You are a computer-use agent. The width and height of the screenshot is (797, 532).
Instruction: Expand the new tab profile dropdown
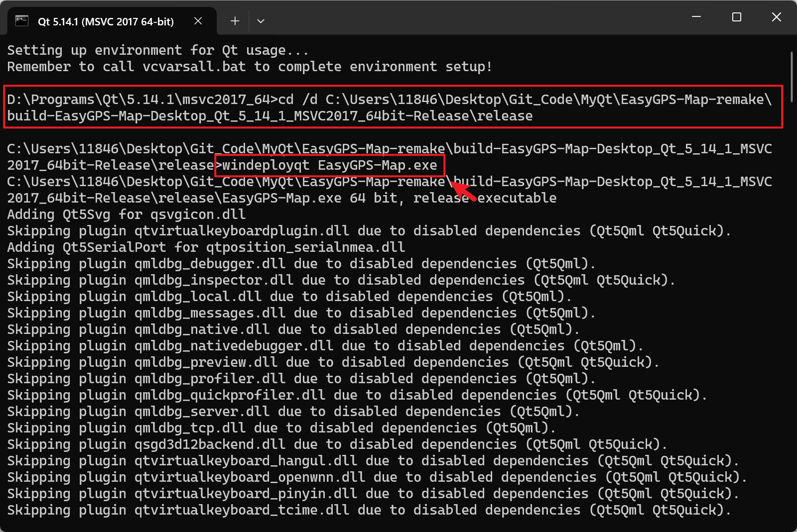tap(261, 21)
